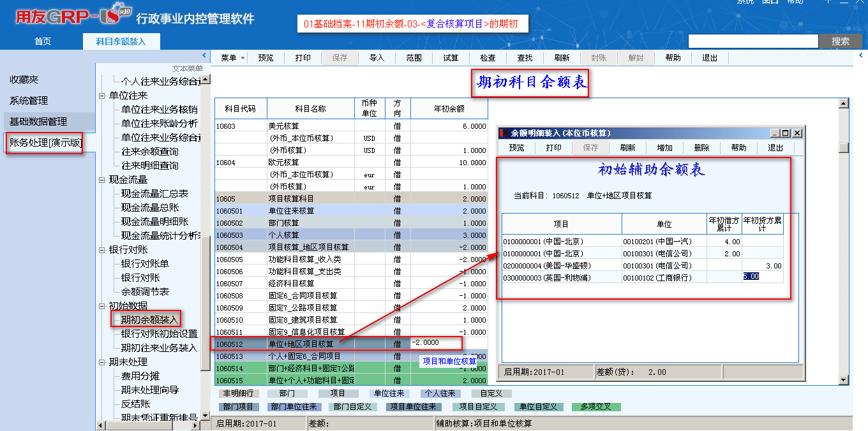Click 试算 in the main toolbar
868x431 pixels.
coord(451,58)
